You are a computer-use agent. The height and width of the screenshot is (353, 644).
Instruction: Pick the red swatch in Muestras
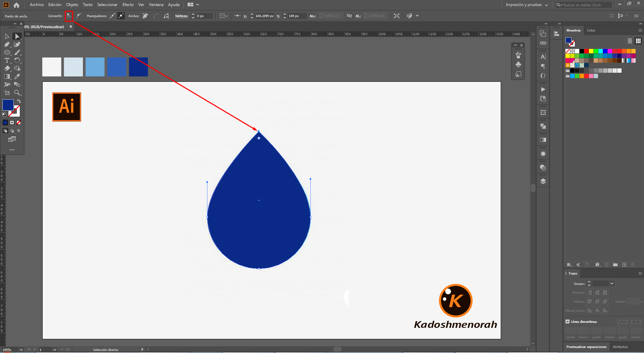click(586, 51)
